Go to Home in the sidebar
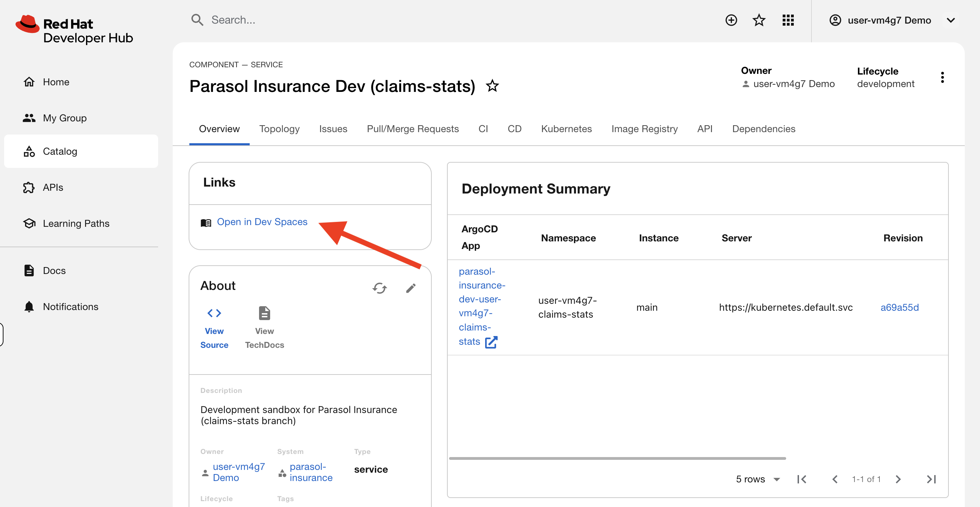980x507 pixels. click(81, 82)
